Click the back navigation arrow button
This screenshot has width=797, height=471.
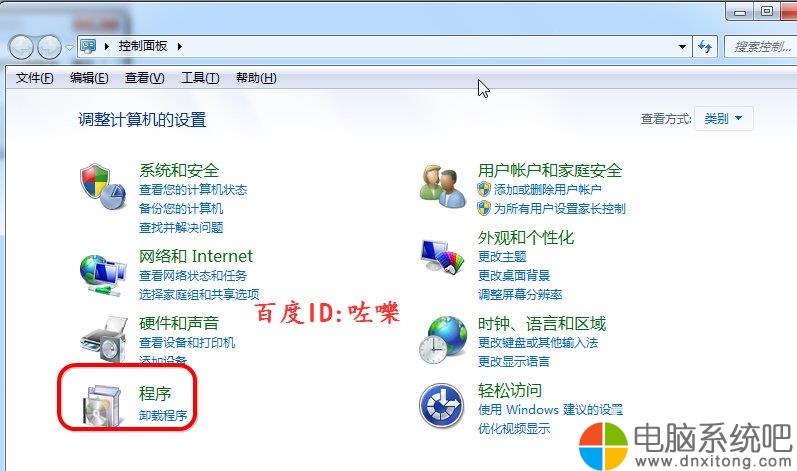coord(21,47)
